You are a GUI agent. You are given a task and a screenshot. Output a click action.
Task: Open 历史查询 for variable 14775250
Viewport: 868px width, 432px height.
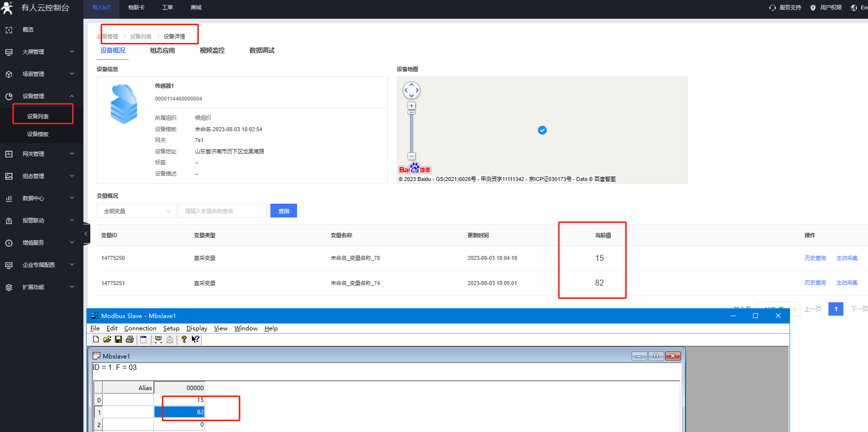click(x=815, y=258)
